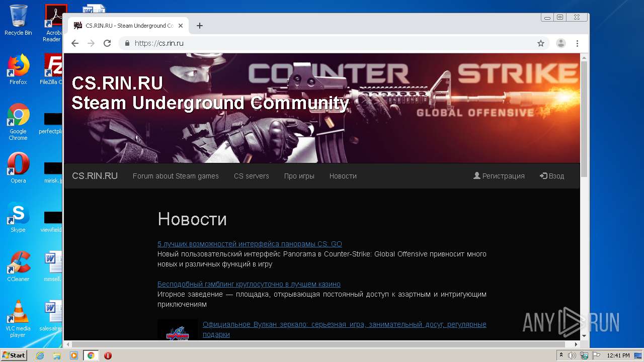
Task: Open the network tray icon
Action: pyautogui.click(x=584, y=355)
